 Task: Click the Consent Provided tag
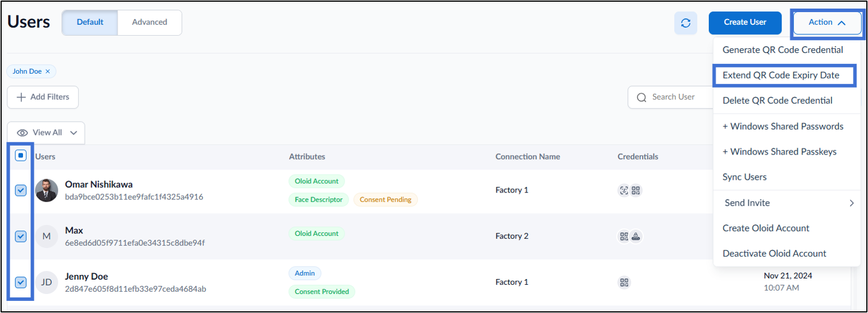pos(322,292)
